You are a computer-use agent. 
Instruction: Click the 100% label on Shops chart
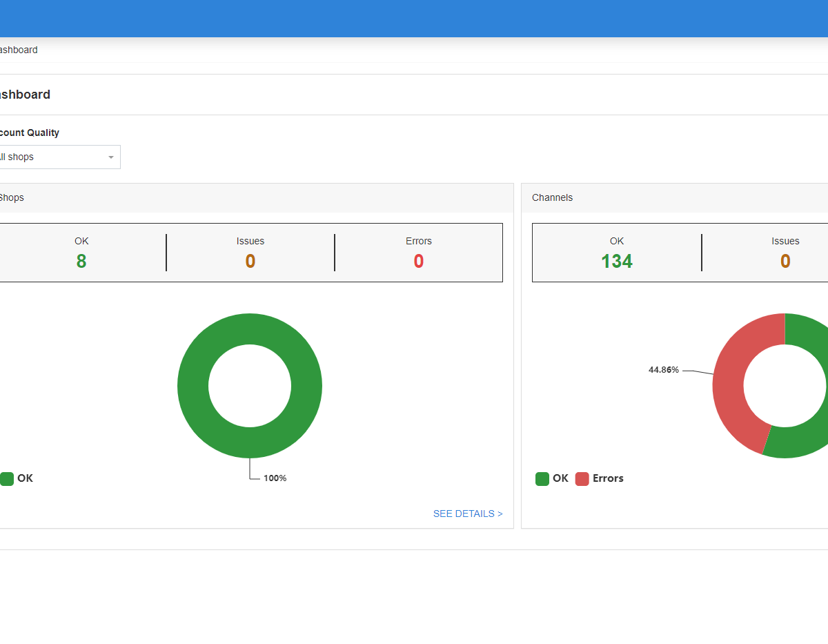coord(275,478)
